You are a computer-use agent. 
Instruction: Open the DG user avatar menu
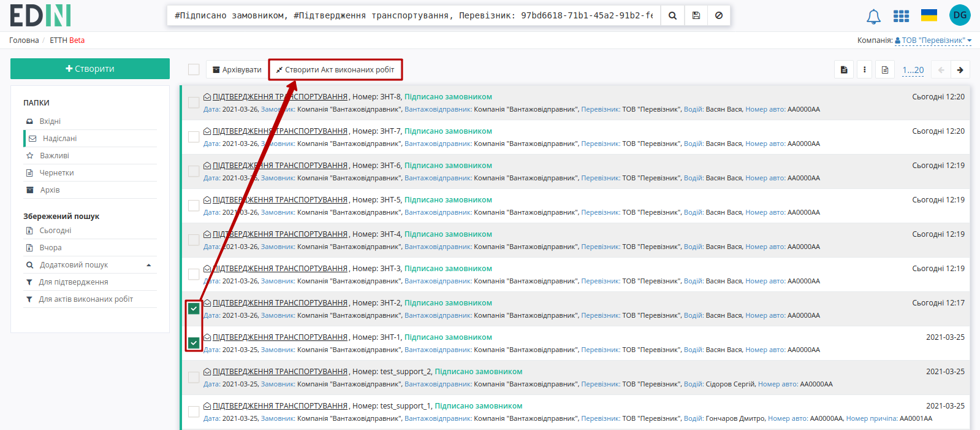(x=960, y=15)
